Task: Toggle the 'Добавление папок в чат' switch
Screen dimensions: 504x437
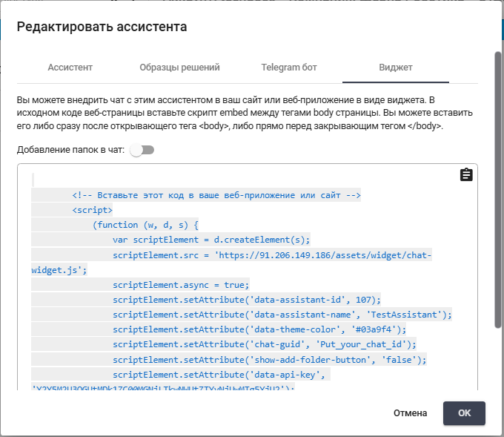Action: coord(141,150)
